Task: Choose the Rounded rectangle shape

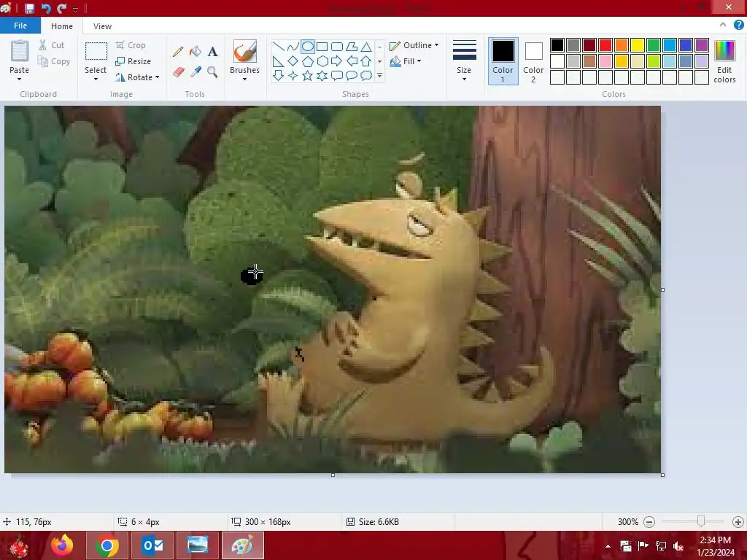Action: pyautogui.click(x=337, y=46)
